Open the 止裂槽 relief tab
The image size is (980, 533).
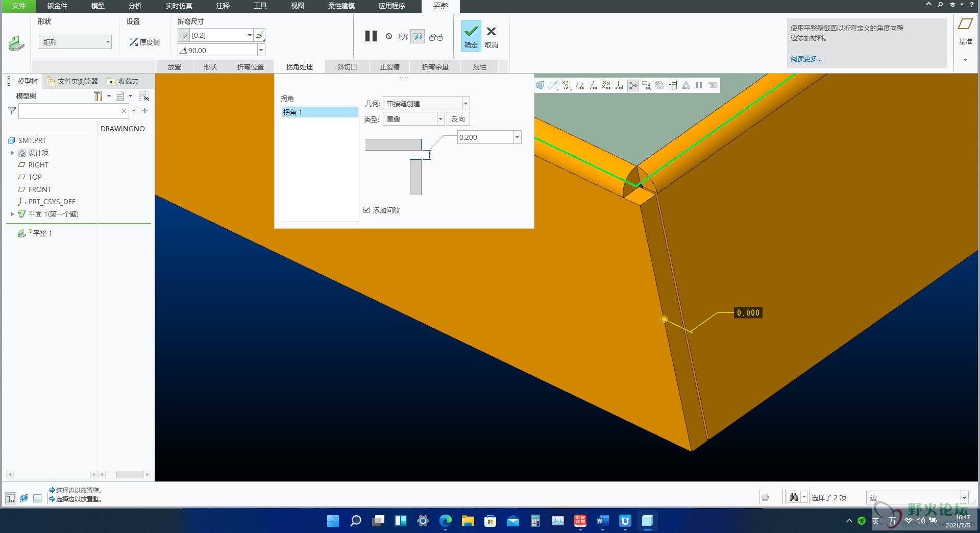[x=389, y=67]
